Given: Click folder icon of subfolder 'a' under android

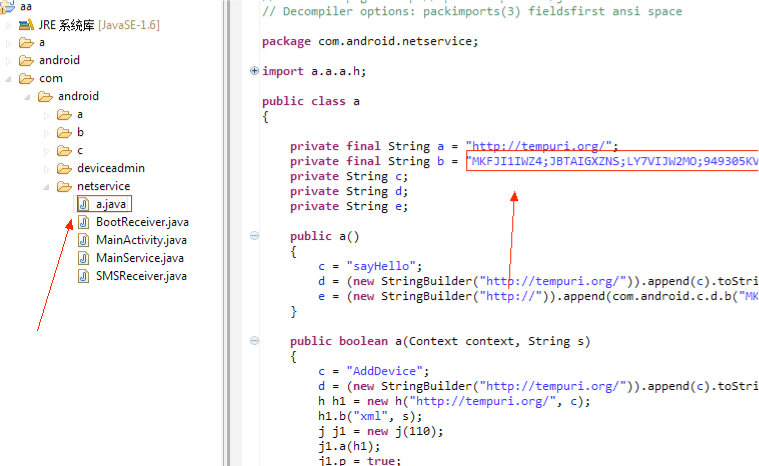Looking at the screenshot, I should [64, 115].
